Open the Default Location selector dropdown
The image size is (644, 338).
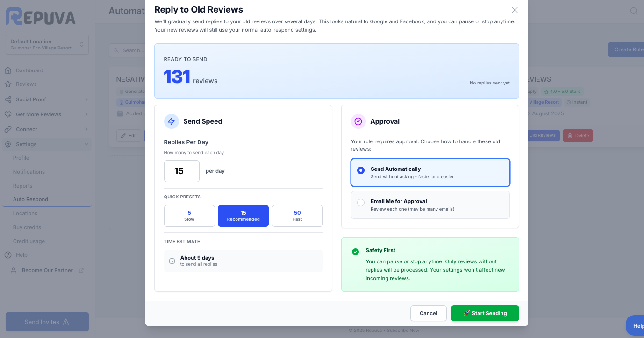pyautogui.click(x=47, y=44)
